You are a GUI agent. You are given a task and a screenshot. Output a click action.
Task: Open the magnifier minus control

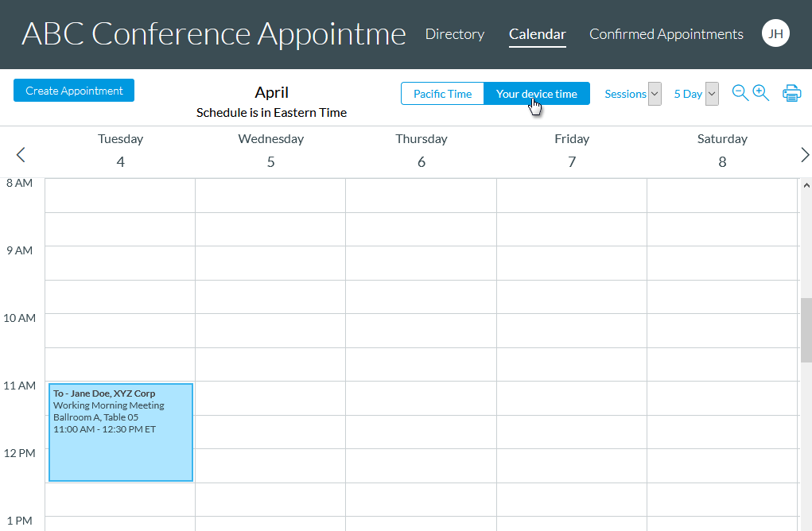(x=739, y=93)
